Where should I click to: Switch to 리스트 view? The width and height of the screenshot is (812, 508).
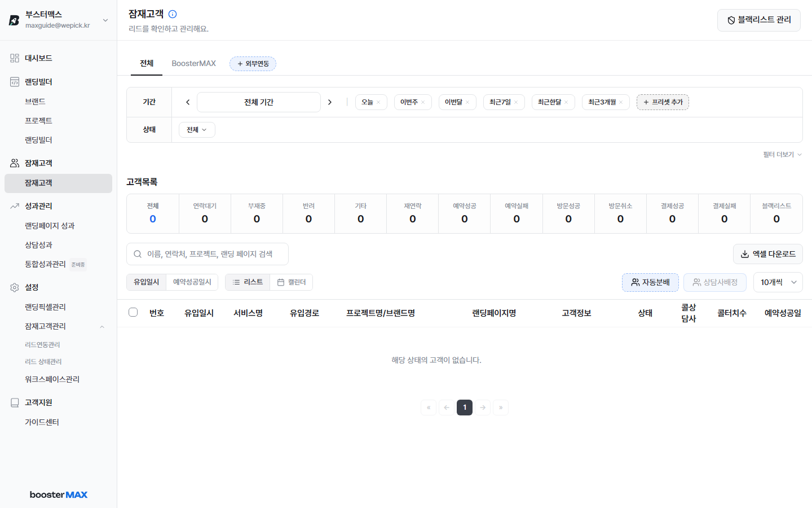248,282
